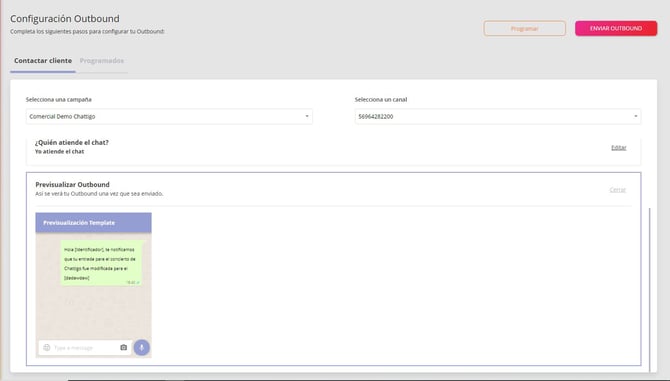
Task: Open the campaign dropdown Comercial Demo Chattigo
Action: [169, 116]
